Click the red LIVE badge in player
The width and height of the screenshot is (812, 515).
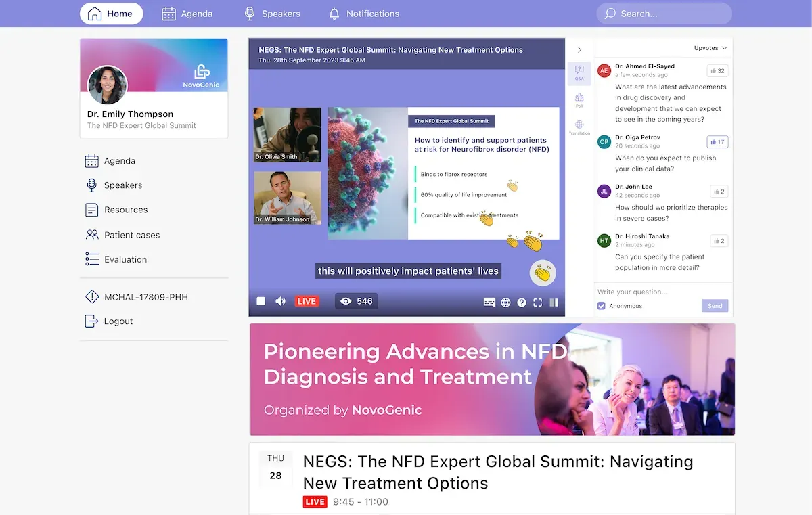[x=307, y=301]
